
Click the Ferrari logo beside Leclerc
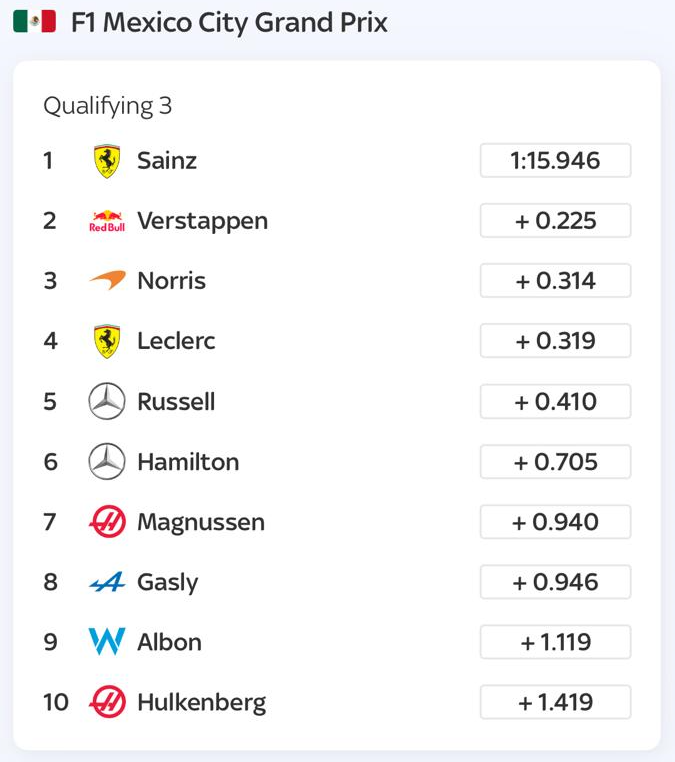click(x=107, y=341)
